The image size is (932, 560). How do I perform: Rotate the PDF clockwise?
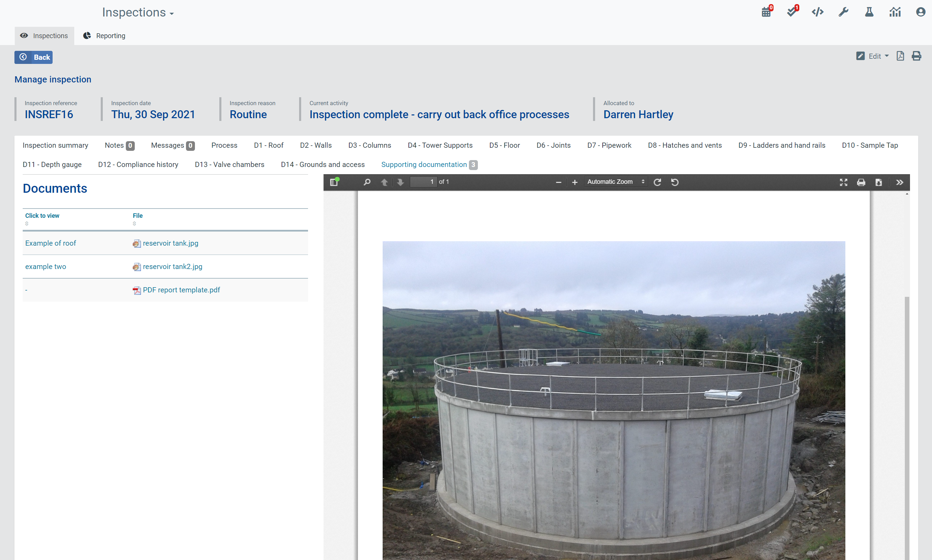(657, 182)
